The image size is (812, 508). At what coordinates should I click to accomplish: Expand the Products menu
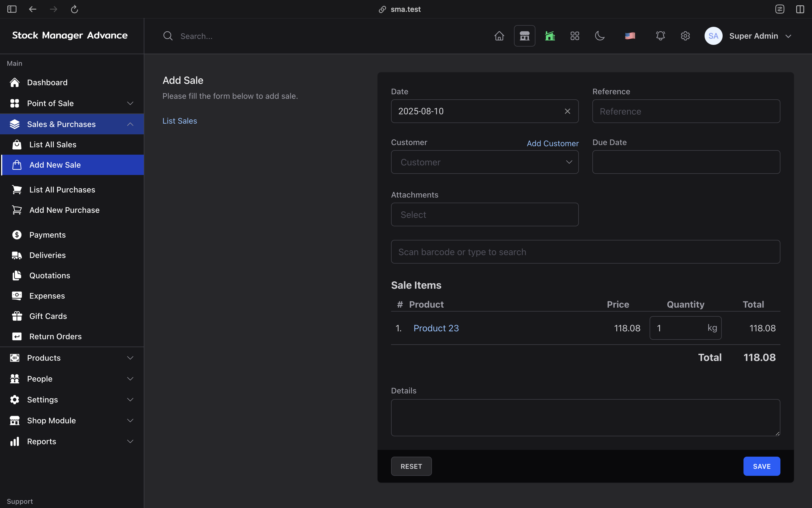click(x=72, y=358)
